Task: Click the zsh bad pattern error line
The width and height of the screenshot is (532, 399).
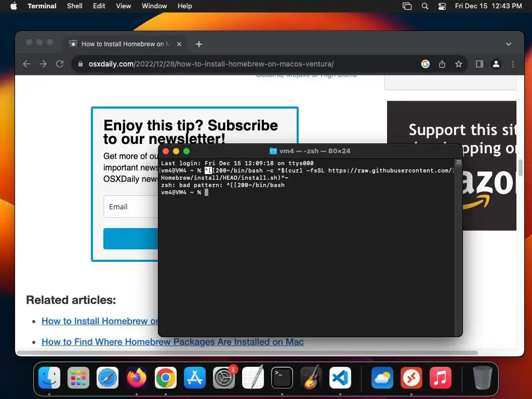Action: (x=222, y=185)
